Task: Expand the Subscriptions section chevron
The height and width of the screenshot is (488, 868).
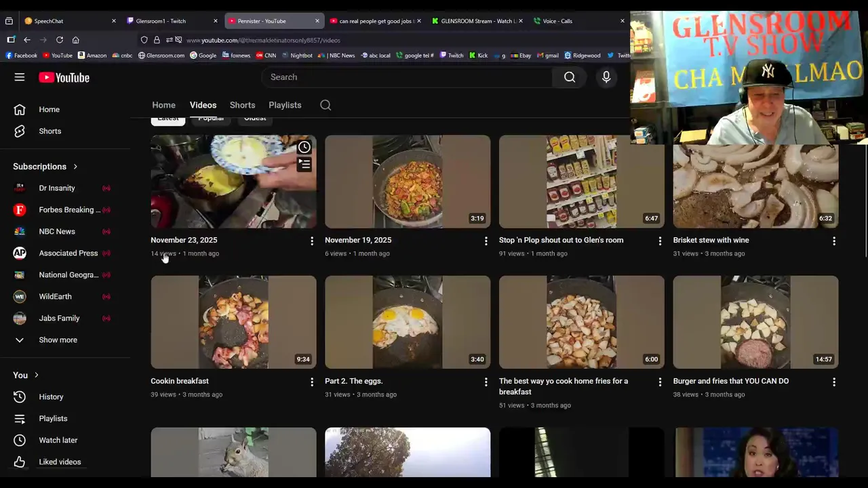Action: tap(75, 167)
